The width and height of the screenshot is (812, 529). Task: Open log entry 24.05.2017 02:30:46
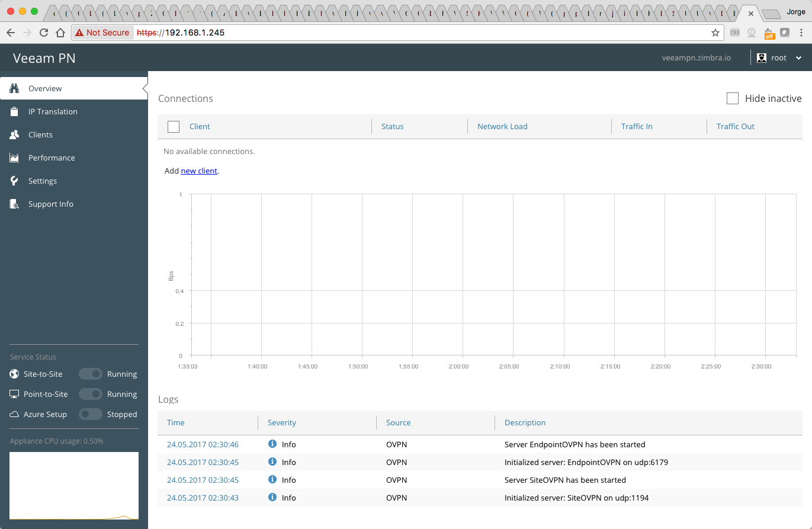coord(203,444)
